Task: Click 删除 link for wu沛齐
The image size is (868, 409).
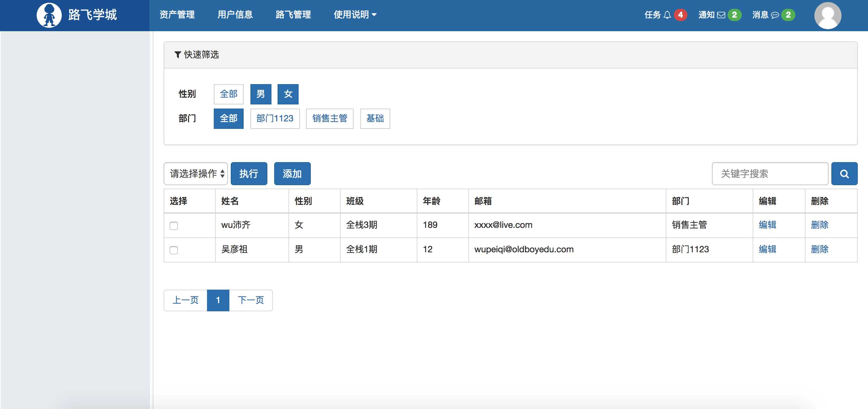Action: click(819, 225)
